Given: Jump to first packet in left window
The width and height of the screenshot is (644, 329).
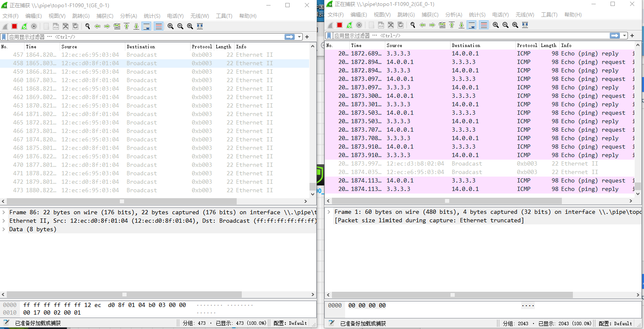Looking at the screenshot, I should point(127,26).
